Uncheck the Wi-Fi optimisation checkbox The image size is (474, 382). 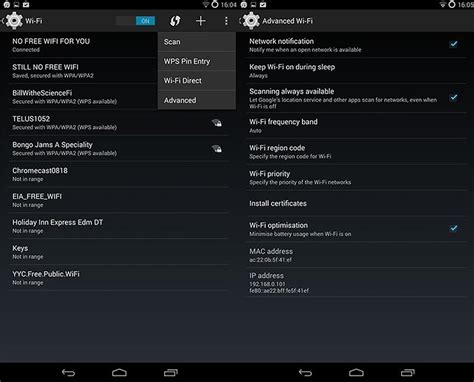453,228
